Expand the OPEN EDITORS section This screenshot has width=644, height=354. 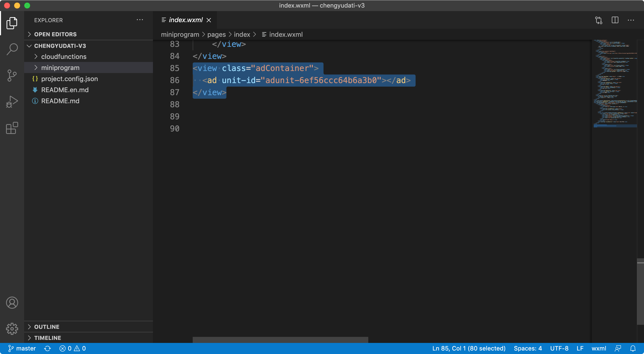(55, 34)
